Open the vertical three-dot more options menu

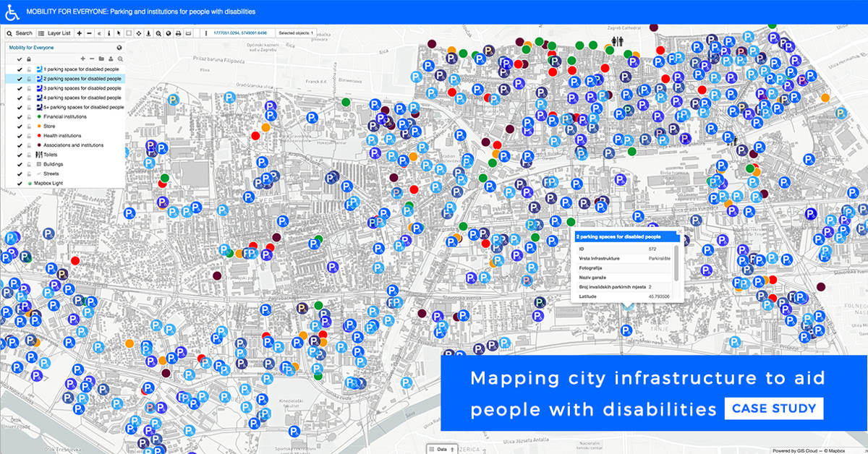pyautogui.click(x=205, y=33)
